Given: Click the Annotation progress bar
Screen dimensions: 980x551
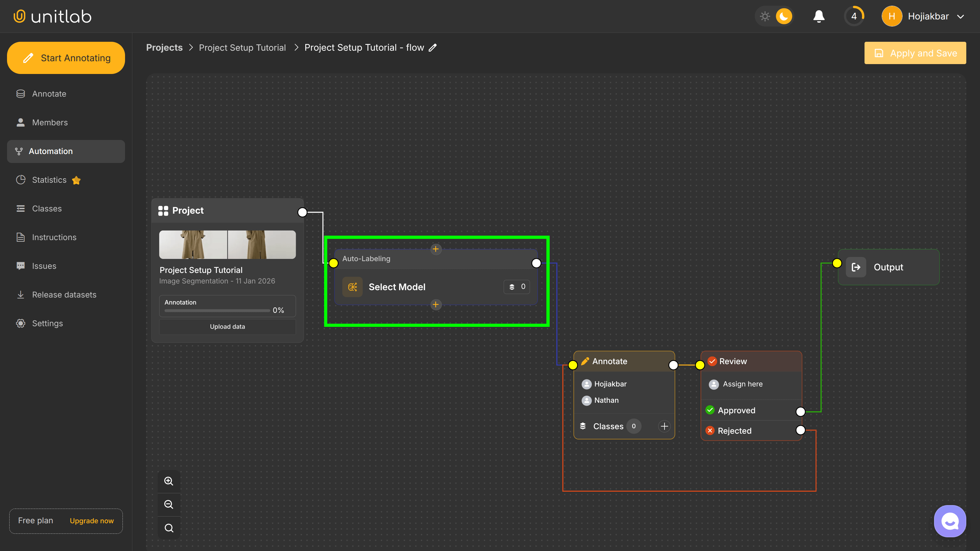Looking at the screenshot, I should click(217, 310).
